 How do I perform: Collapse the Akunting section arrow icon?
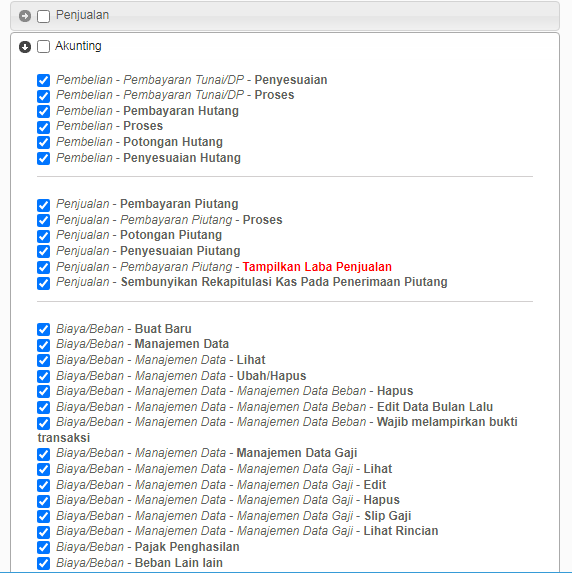pos(25,47)
